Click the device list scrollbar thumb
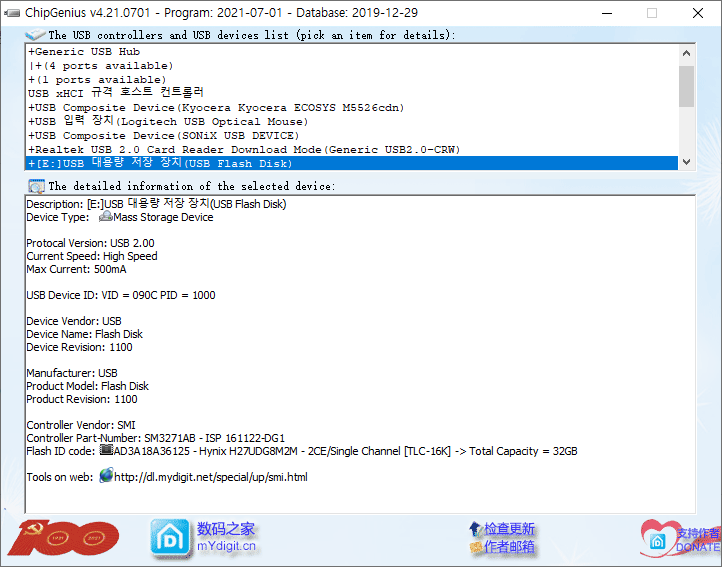Screen dimensions: 722x567 [686, 86]
